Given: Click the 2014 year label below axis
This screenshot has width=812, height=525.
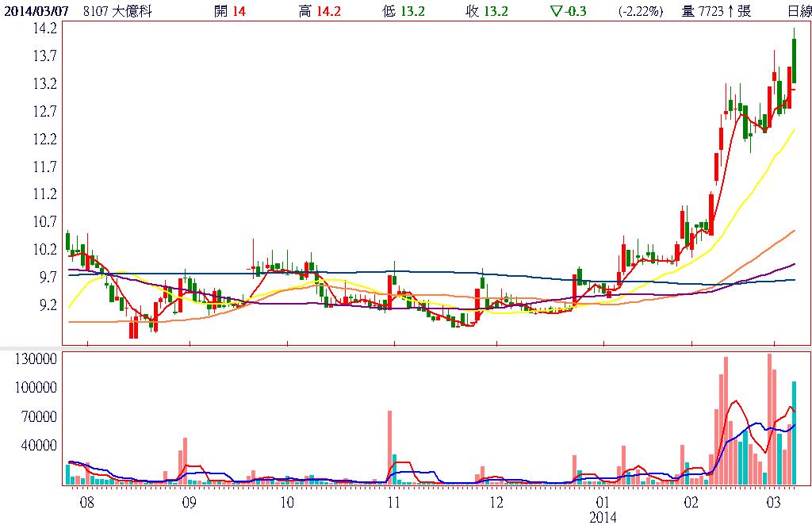Looking at the screenshot, I should (x=603, y=517).
